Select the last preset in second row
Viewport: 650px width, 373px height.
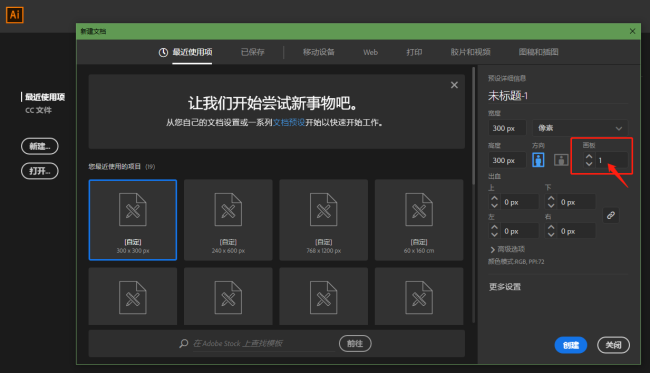419,296
